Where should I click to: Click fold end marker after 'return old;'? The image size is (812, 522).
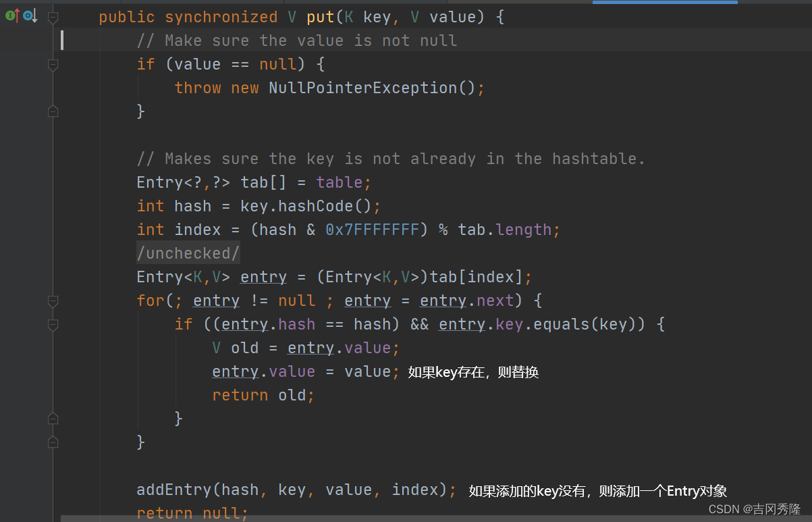click(x=53, y=419)
